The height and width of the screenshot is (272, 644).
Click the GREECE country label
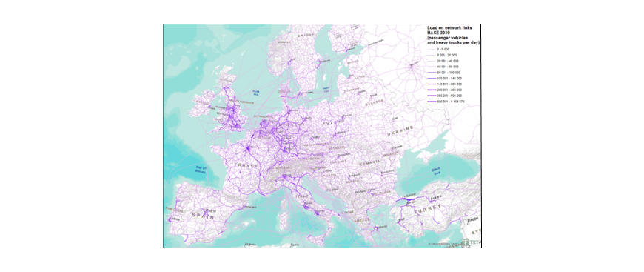363,220
